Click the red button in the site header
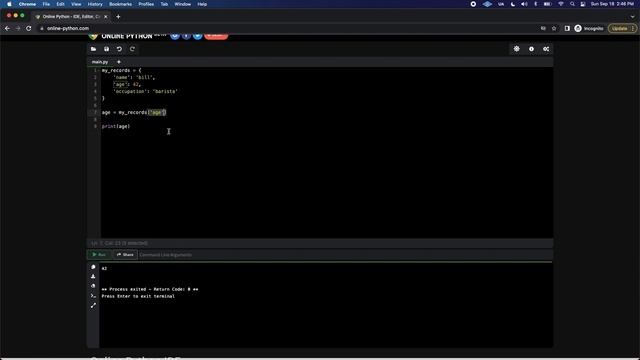Screen dimensions: 640x360 click(x=216, y=36)
